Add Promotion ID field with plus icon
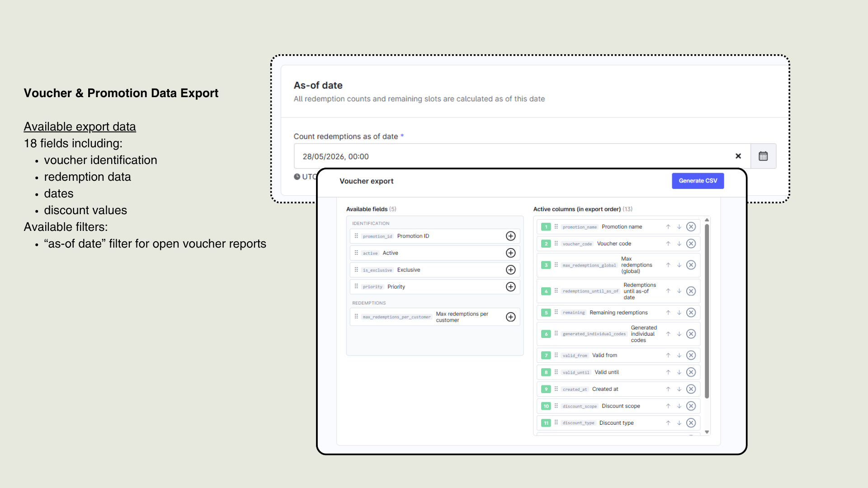Viewport: 868px width, 488px height. click(x=510, y=236)
